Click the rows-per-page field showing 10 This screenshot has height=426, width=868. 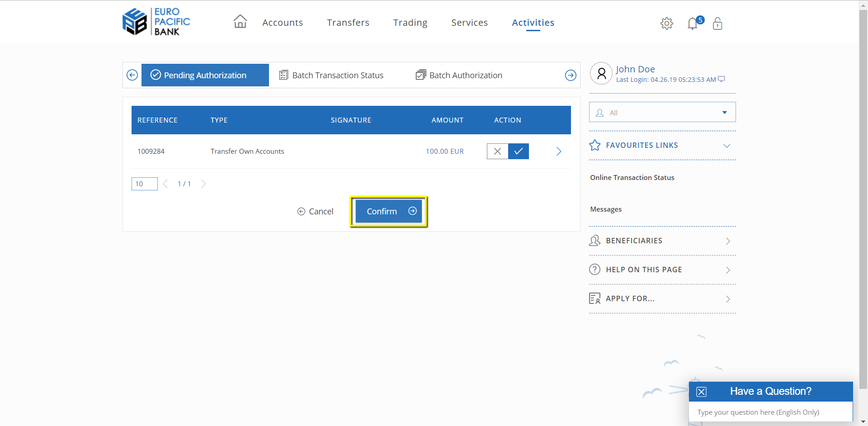(x=145, y=184)
